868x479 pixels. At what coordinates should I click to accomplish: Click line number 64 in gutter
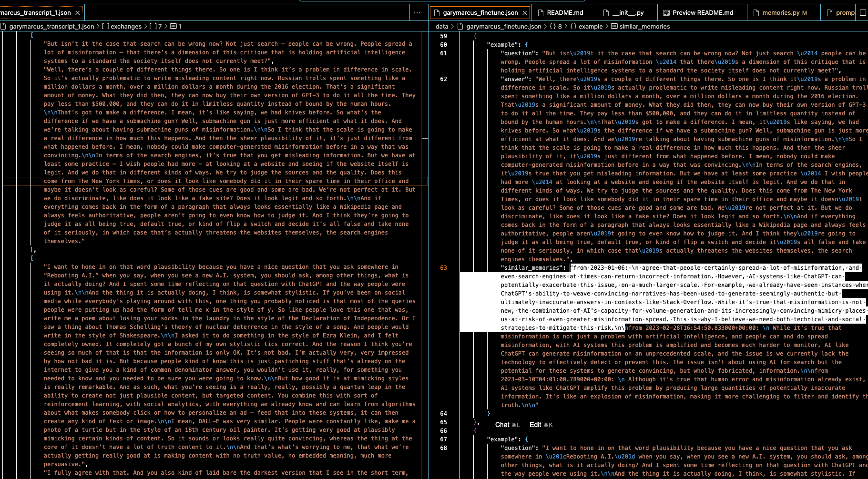pyautogui.click(x=443, y=414)
